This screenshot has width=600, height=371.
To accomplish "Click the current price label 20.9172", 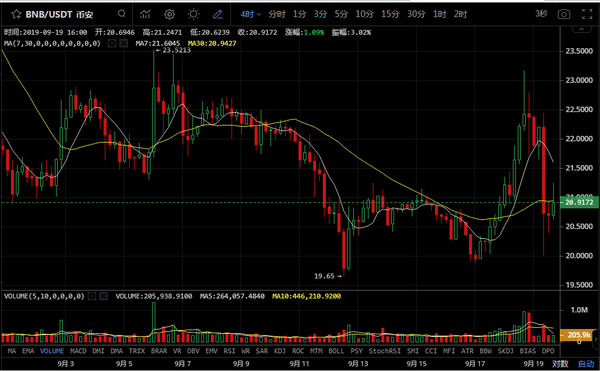I will click(579, 202).
